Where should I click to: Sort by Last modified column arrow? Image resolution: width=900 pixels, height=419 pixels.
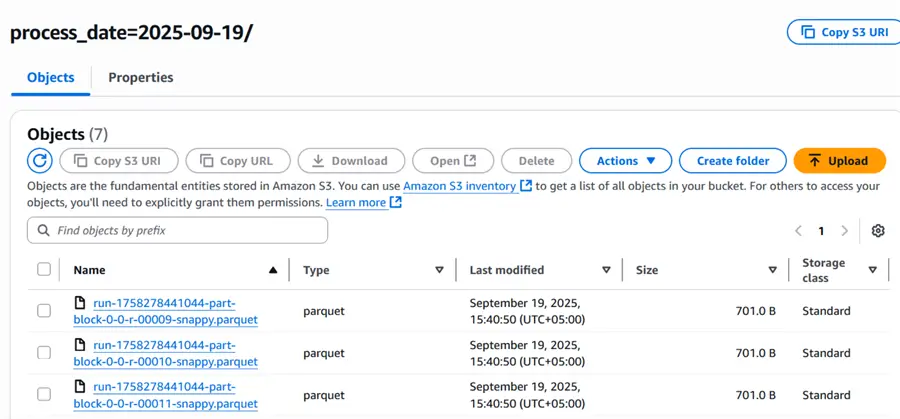tap(606, 270)
